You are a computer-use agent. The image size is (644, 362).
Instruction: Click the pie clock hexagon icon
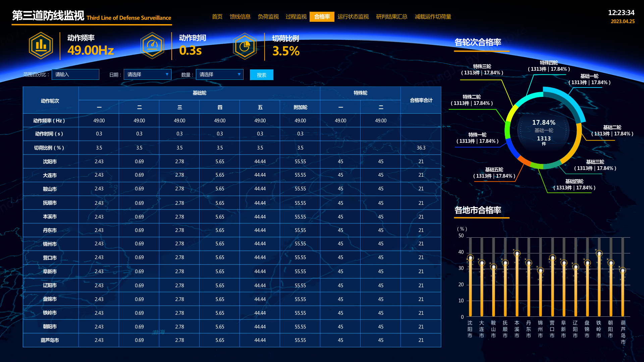coord(245,46)
